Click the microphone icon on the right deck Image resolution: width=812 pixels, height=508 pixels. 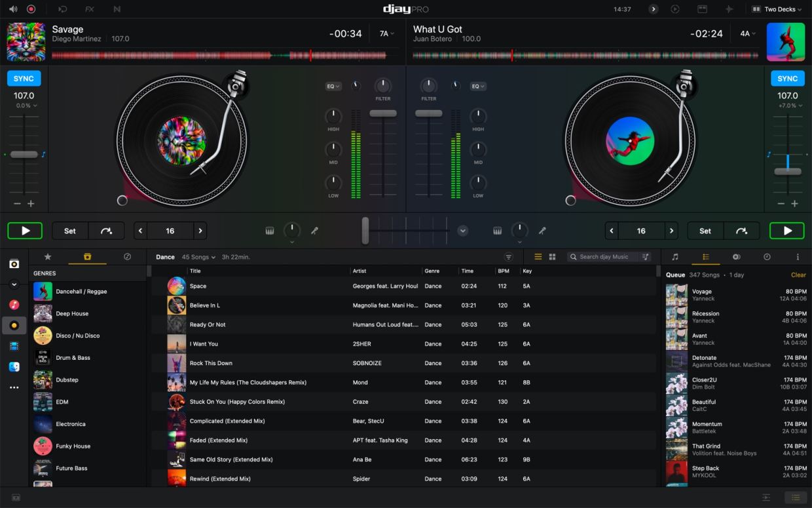coord(542,231)
